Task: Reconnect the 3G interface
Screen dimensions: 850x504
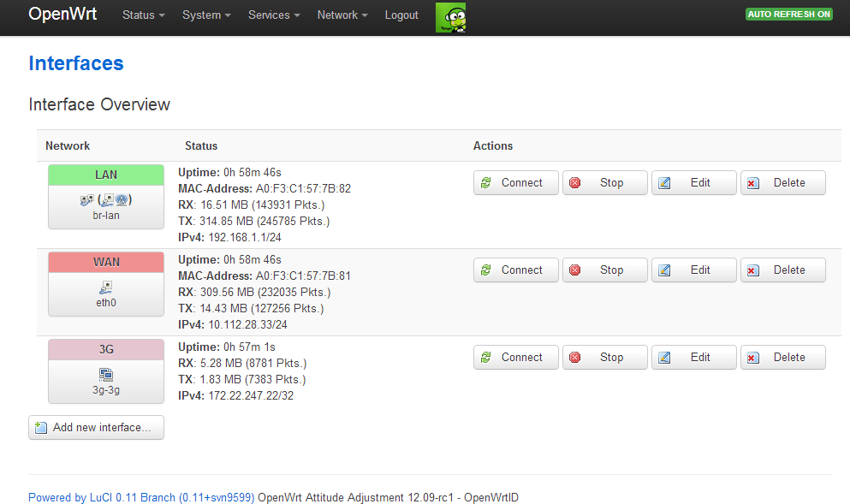Action: click(515, 358)
